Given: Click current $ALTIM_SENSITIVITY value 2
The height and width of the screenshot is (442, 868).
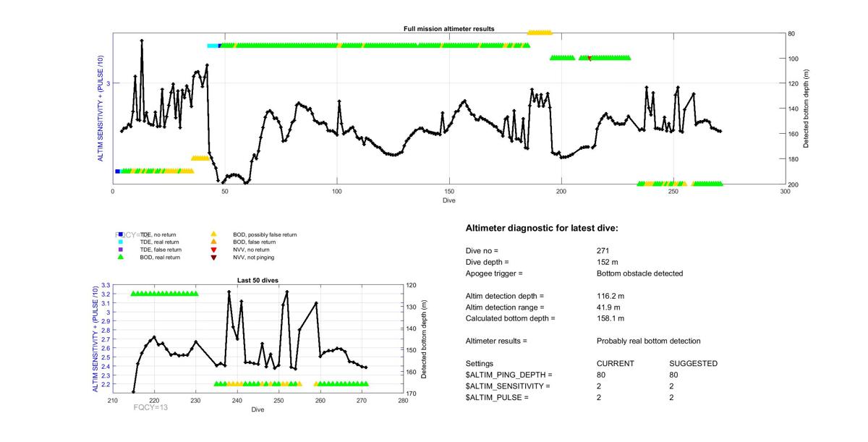Looking at the screenshot, I should (599, 386).
